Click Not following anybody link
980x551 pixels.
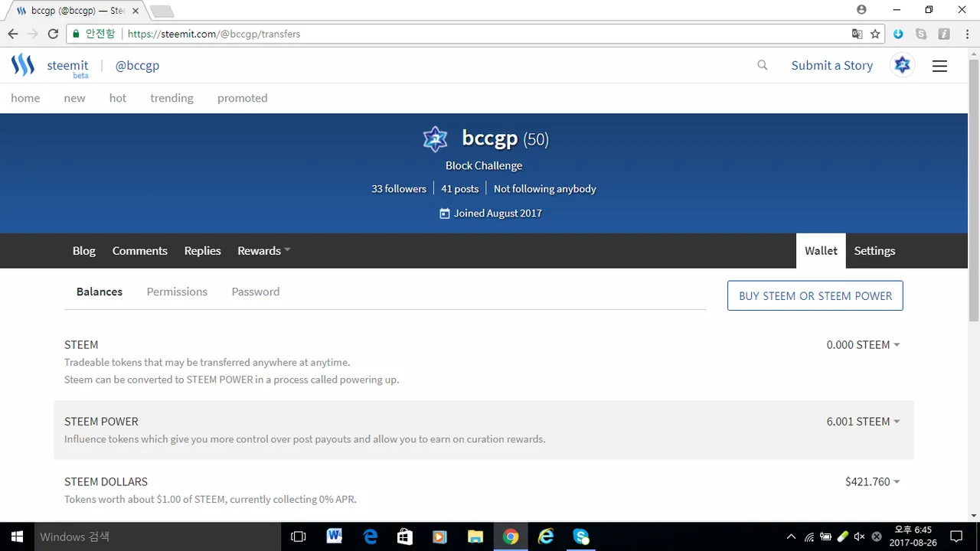(544, 188)
